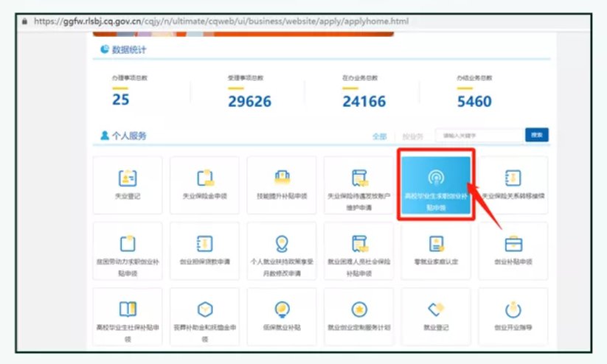This screenshot has height=364, width=607.
Task: Select 就业创业定制服务计划 star icon
Action: click(x=358, y=309)
